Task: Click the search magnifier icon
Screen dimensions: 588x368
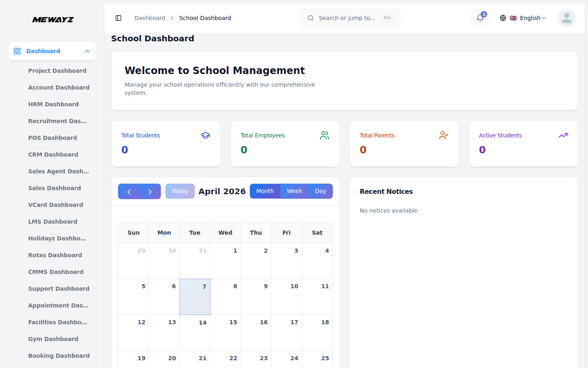Action: (311, 18)
